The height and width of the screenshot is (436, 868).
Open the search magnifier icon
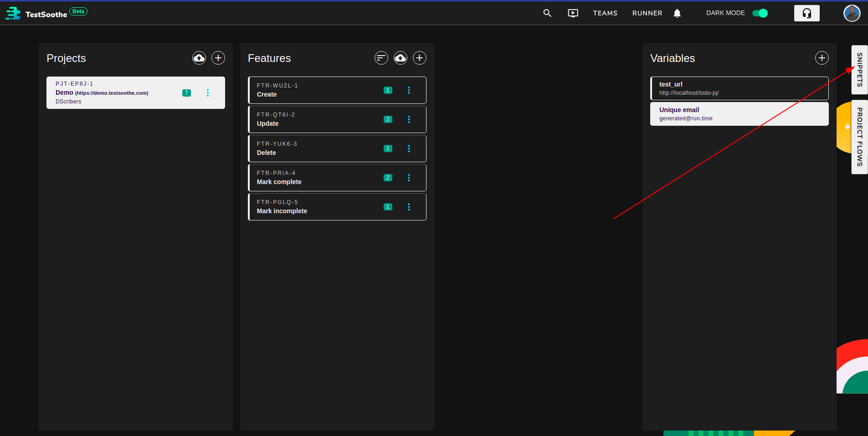547,13
